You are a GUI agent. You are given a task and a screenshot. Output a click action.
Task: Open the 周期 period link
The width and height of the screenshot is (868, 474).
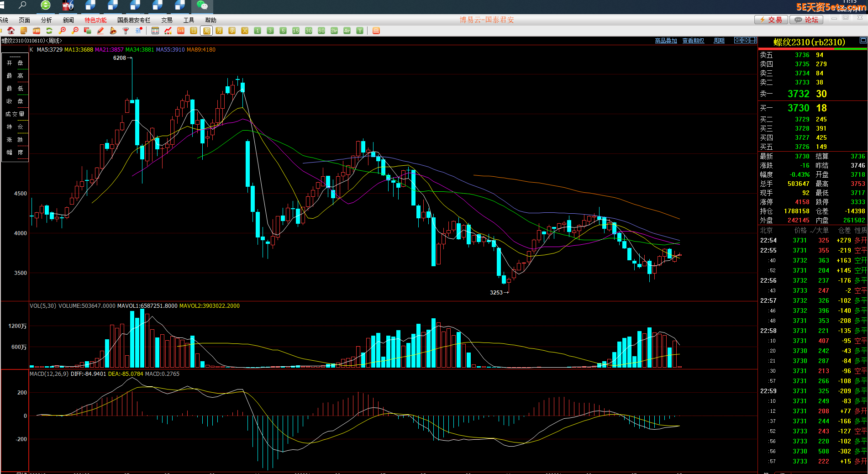pyautogui.click(x=719, y=41)
